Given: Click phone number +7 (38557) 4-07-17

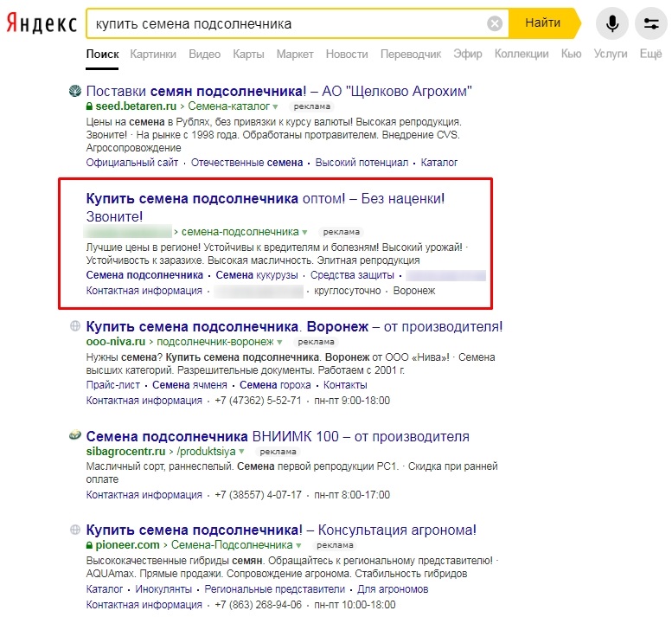Looking at the screenshot, I should click(x=258, y=494).
